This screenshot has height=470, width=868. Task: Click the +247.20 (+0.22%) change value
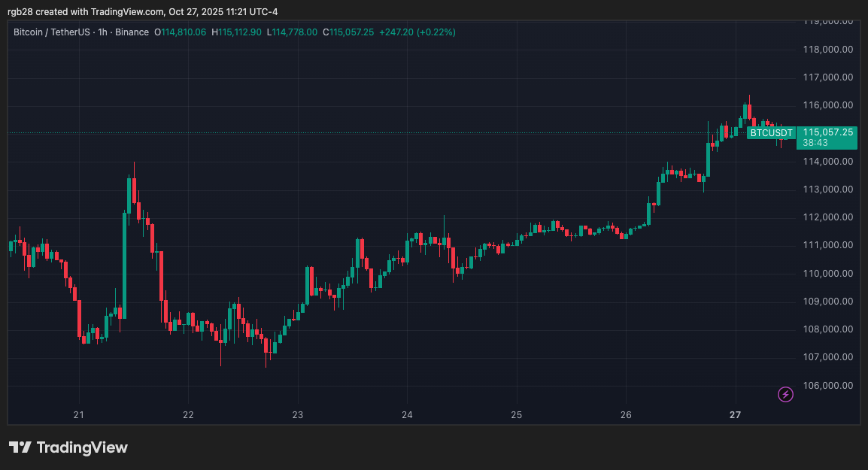(417, 32)
